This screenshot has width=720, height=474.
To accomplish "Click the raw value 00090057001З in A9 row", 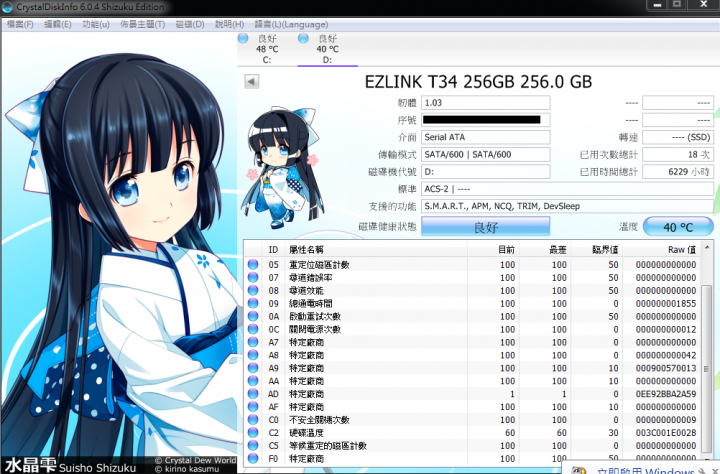I will (666, 368).
